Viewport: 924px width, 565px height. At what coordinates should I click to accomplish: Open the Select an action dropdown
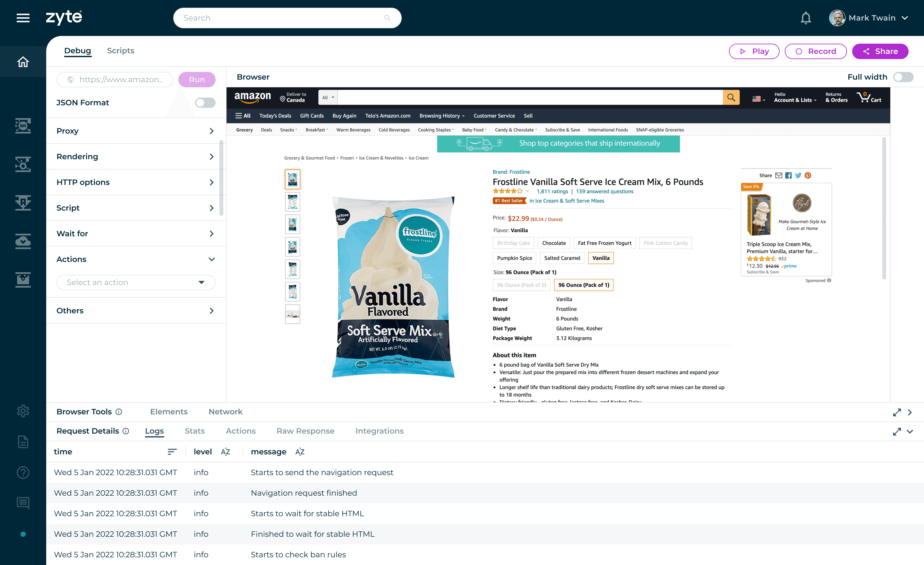136,282
